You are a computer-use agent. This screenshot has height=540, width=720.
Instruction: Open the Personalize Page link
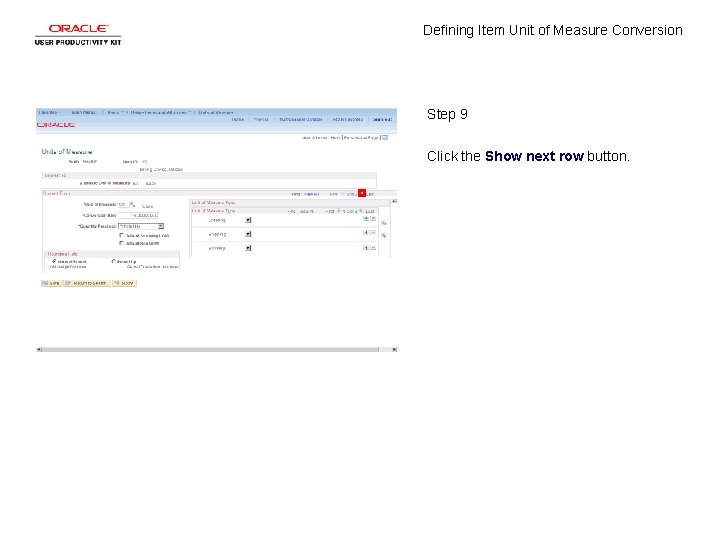(361, 138)
